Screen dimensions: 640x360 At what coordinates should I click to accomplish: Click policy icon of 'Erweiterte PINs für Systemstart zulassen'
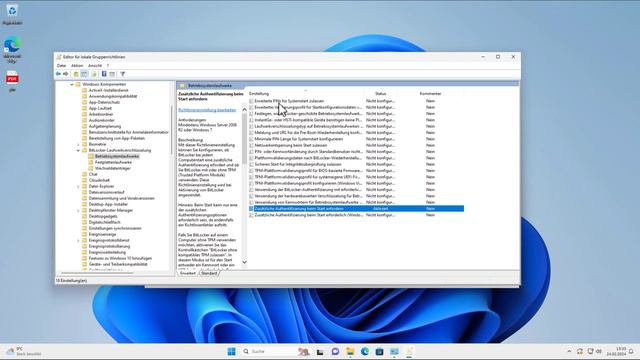pyautogui.click(x=251, y=101)
